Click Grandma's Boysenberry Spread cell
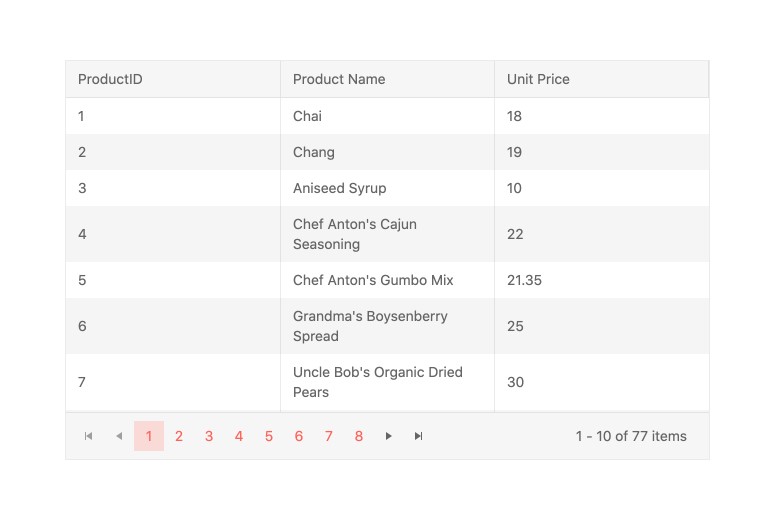Viewport: 770px width, 512px height. [x=370, y=326]
